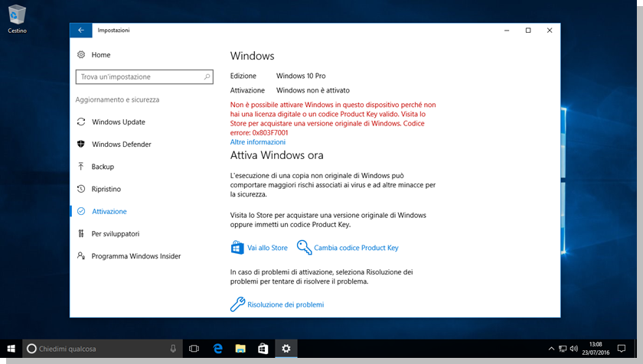Image resolution: width=643 pixels, height=364 pixels.
Task: Open Programma Windows Insider section
Action: click(135, 256)
